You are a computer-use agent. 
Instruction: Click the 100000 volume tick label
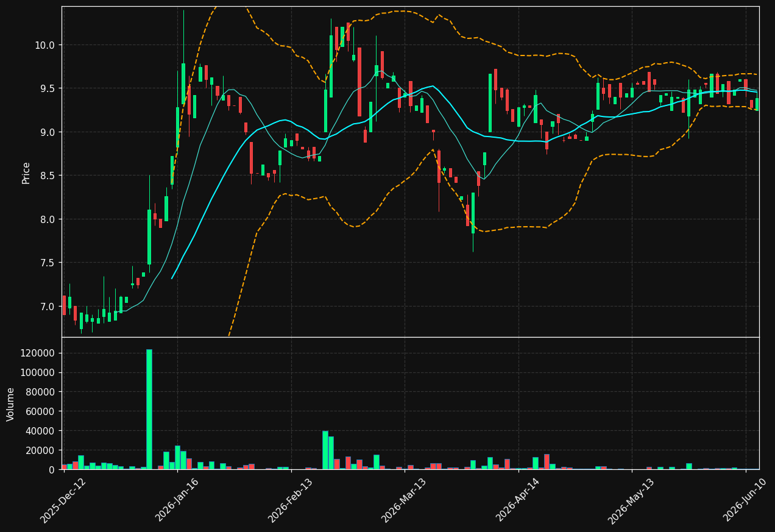38,373
